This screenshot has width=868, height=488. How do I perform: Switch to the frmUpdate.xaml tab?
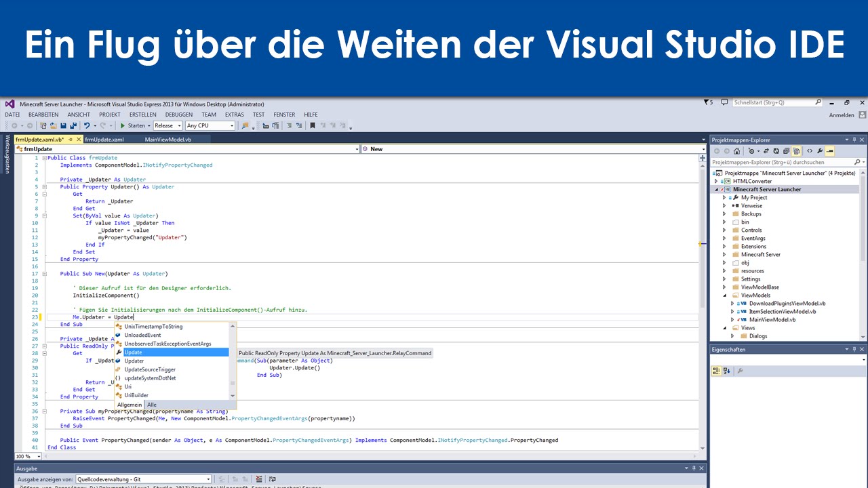pyautogui.click(x=104, y=140)
